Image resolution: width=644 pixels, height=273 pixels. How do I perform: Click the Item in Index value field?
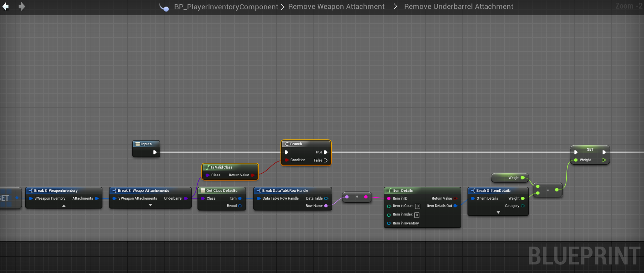(x=417, y=215)
